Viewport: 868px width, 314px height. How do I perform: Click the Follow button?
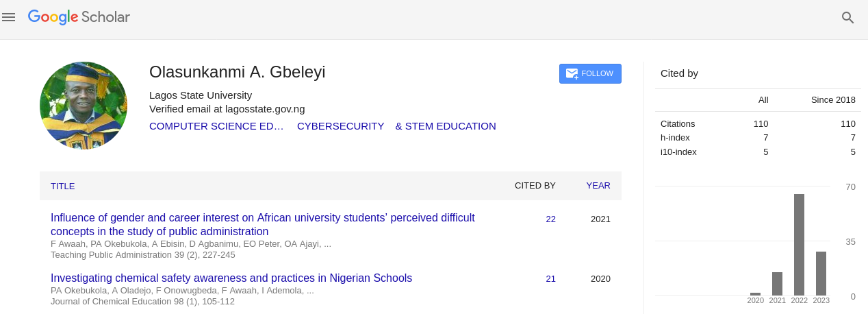(x=590, y=73)
